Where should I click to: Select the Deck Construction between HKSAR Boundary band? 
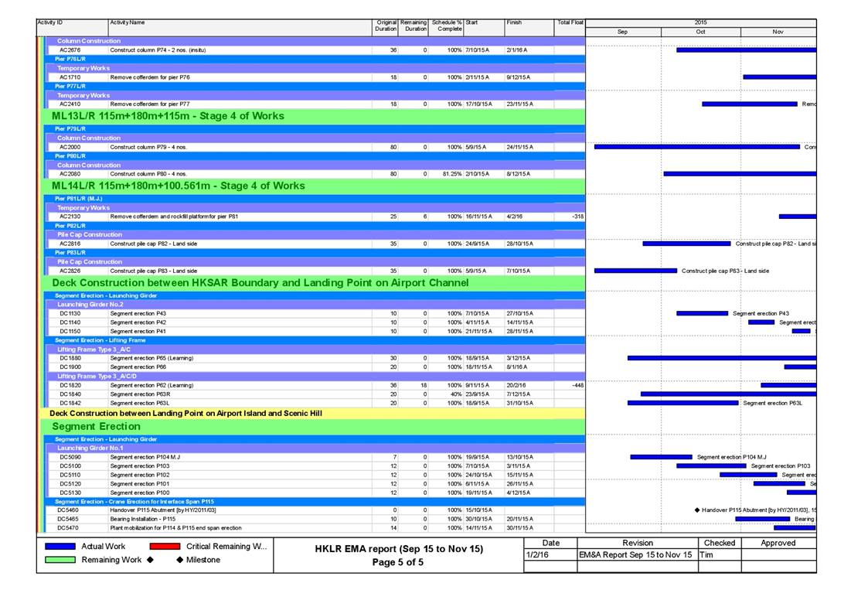(313, 283)
